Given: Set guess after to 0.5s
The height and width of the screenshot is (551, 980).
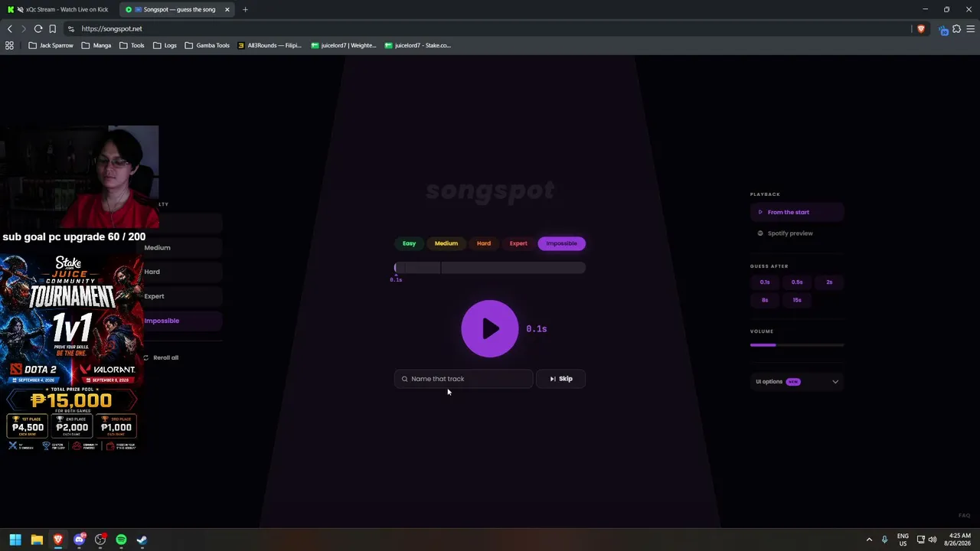Looking at the screenshot, I should 797,282.
